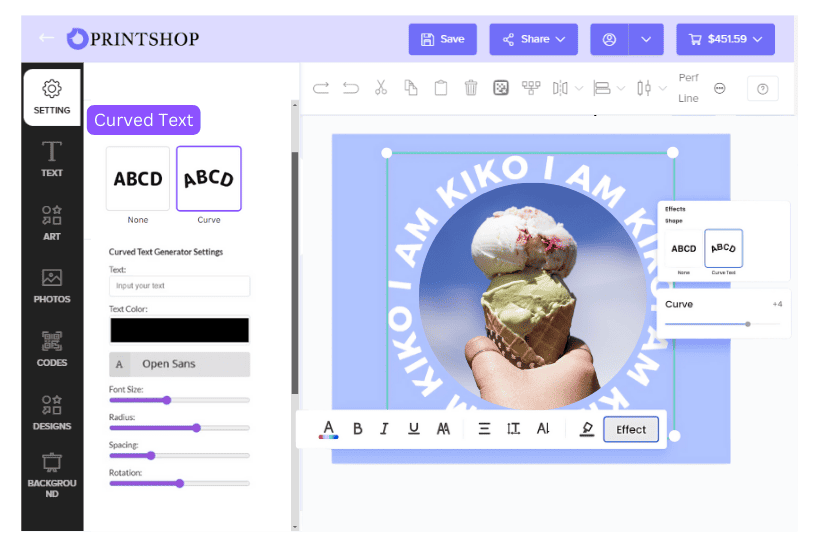Click the highlighter color icon
The width and height of the screenshot is (819, 547).
point(587,429)
